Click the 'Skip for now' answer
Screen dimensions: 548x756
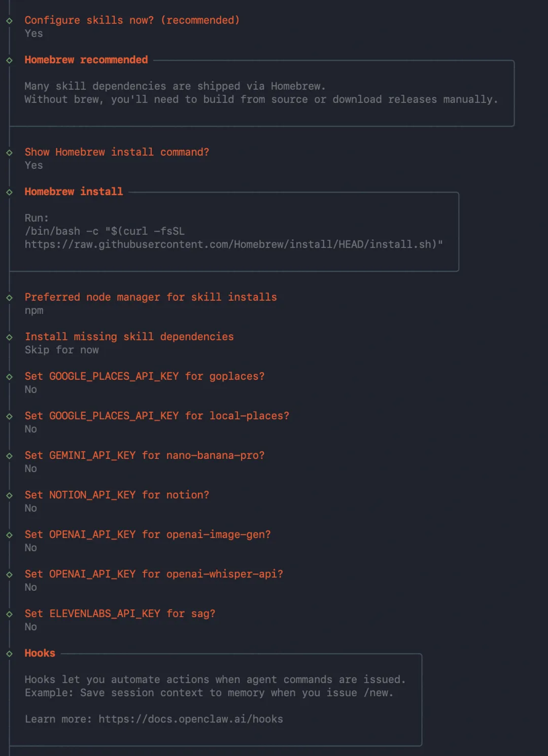(x=61, y=350)
